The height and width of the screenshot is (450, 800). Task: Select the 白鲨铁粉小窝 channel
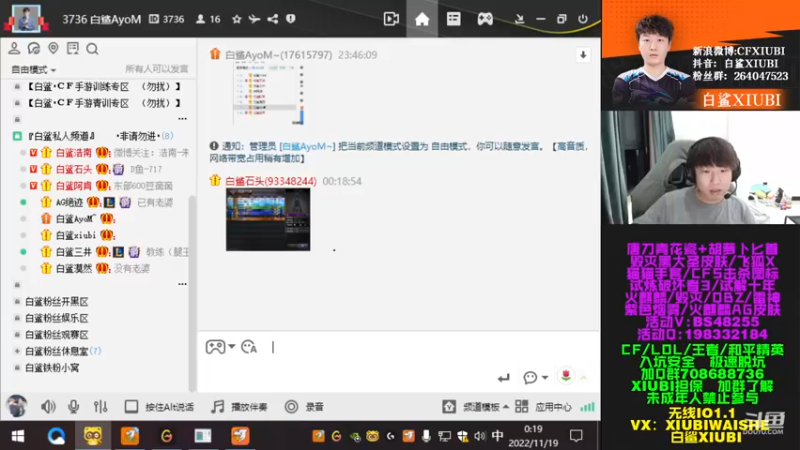tap(52, 368)
